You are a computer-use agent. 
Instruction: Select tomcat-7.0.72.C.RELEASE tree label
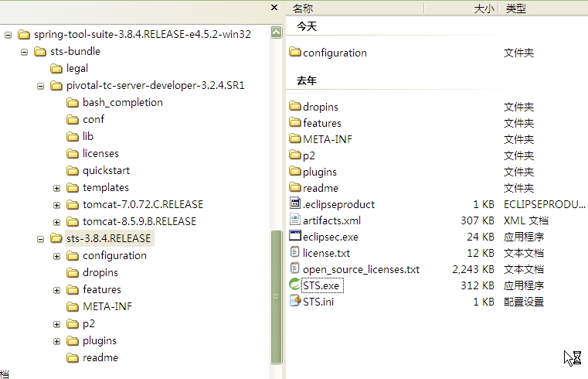[143, 204]
